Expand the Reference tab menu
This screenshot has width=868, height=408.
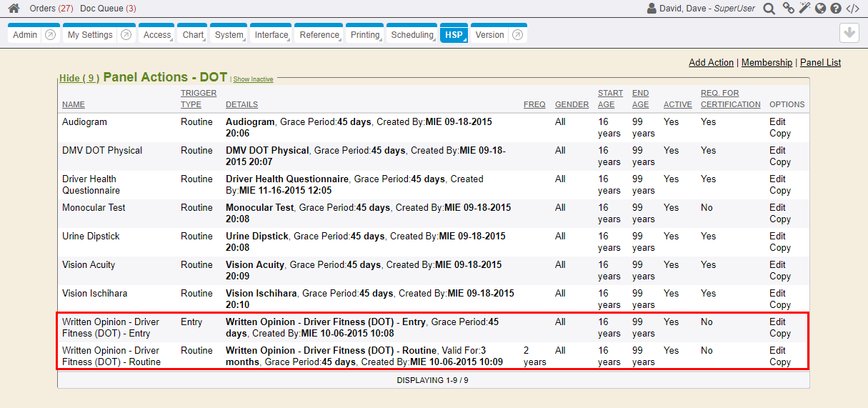tap(319, 35)
